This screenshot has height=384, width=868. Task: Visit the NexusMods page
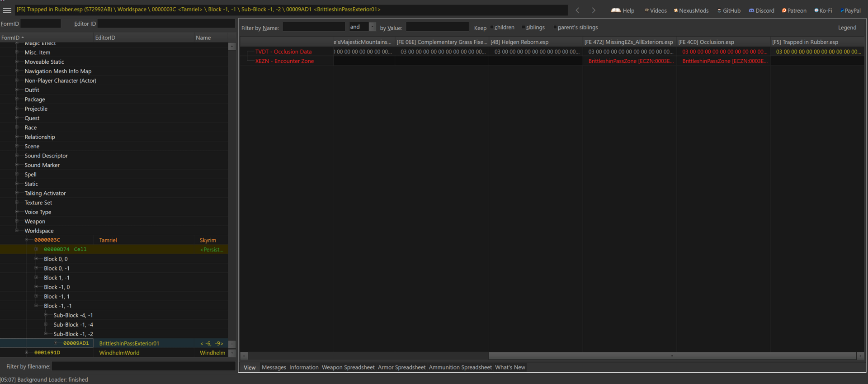(691, 10)
